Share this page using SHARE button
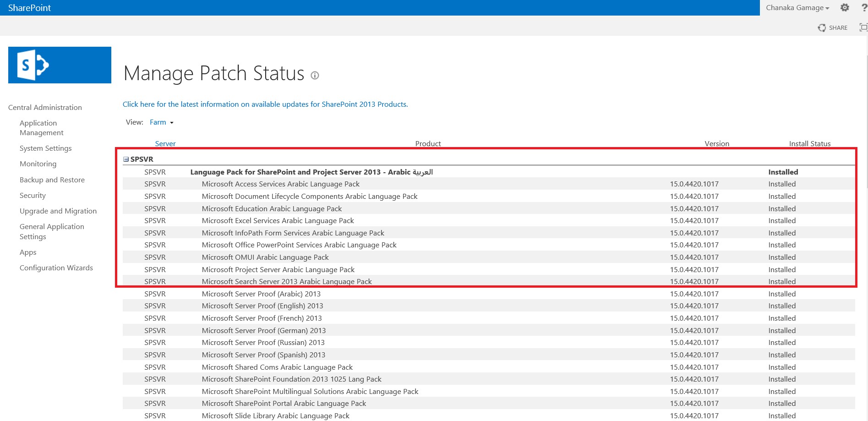 coord(833,28)
